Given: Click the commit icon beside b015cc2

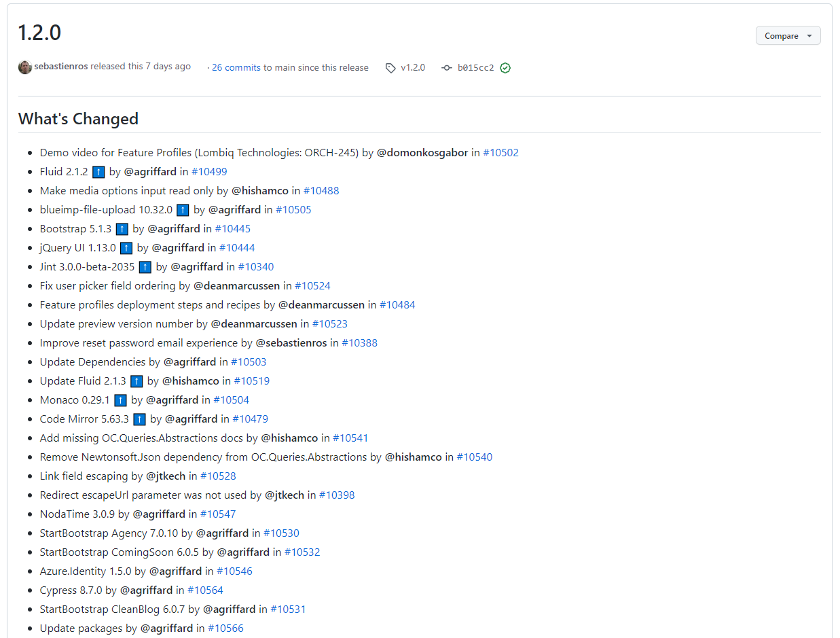Looking at the screenshot, I should coord(446,68).
